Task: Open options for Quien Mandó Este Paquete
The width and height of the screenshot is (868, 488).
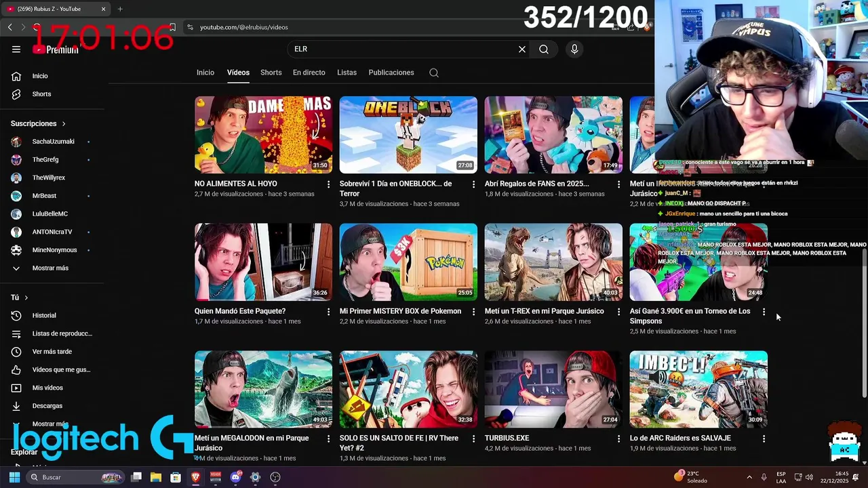Action: (329, 312)
